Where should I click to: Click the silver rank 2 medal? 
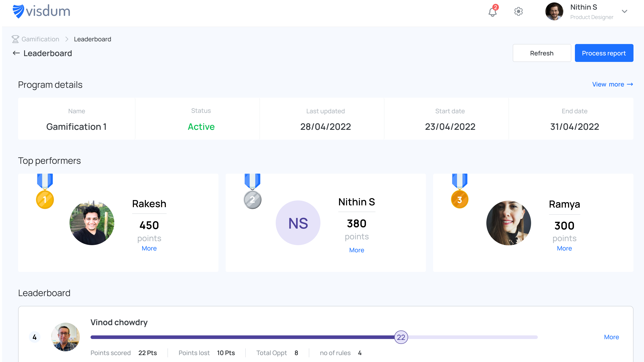click(x=252, y=199)
